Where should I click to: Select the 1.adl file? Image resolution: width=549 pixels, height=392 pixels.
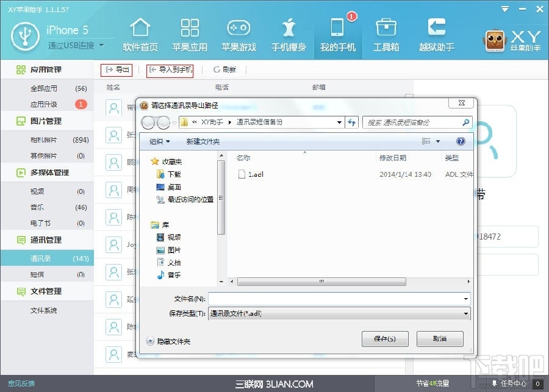(254, 175)
